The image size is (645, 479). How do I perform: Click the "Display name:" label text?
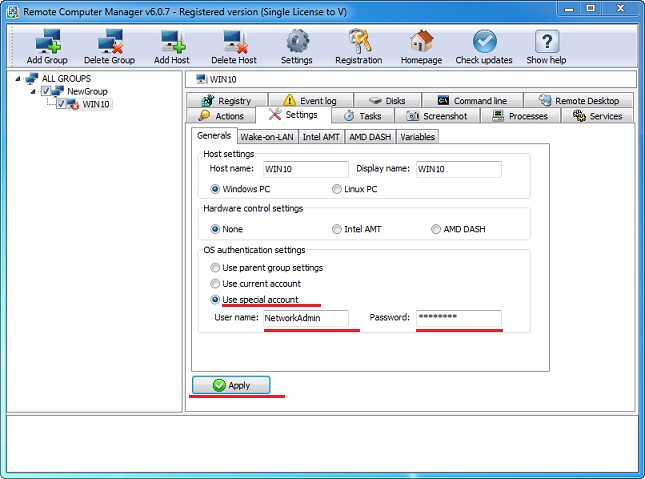coord(383,168)
